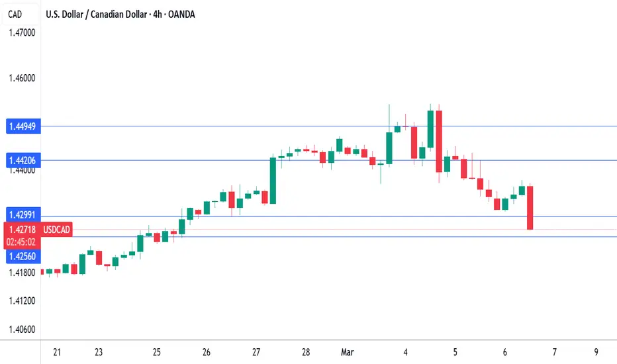The height and width of the screenshot is (364, 617).
Task: Click the 1.40600 price axis label
Action: pos(22,330)
